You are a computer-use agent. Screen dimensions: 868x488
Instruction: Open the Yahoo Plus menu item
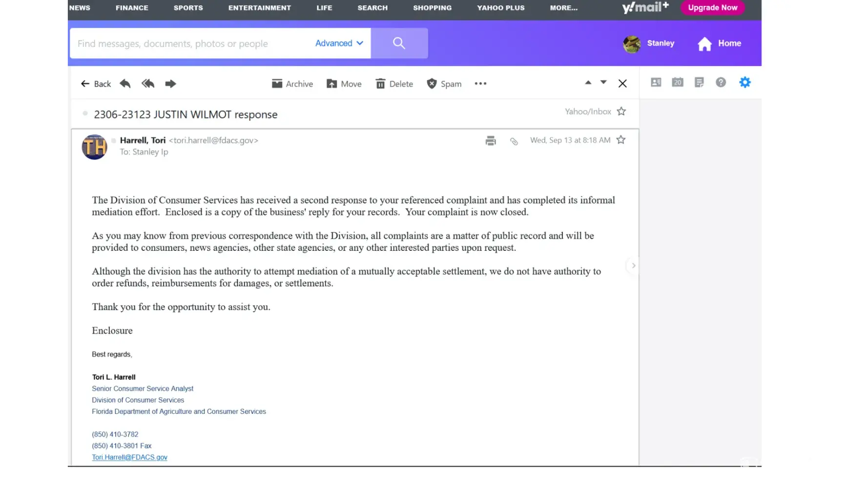tap(501, 8)
